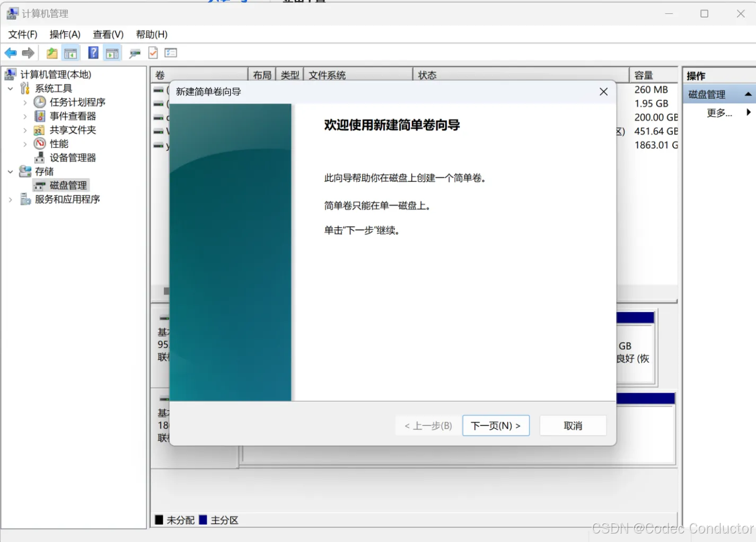Open the 查看(V) menu
The width and height of the screenshot is (756, 542).
click(x=108, y=34)
